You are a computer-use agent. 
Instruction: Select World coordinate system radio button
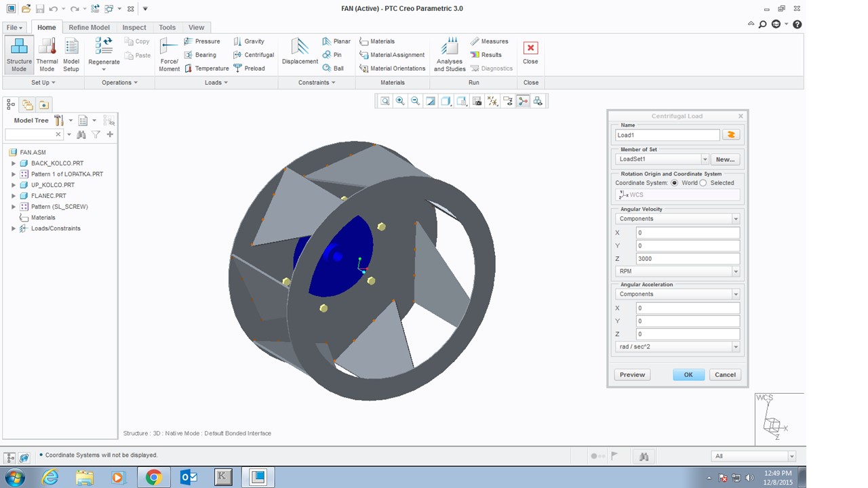675,183
